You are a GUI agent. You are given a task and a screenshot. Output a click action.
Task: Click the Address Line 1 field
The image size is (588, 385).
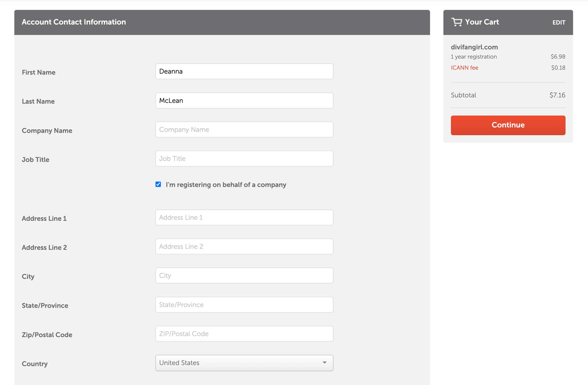[244, 217]
